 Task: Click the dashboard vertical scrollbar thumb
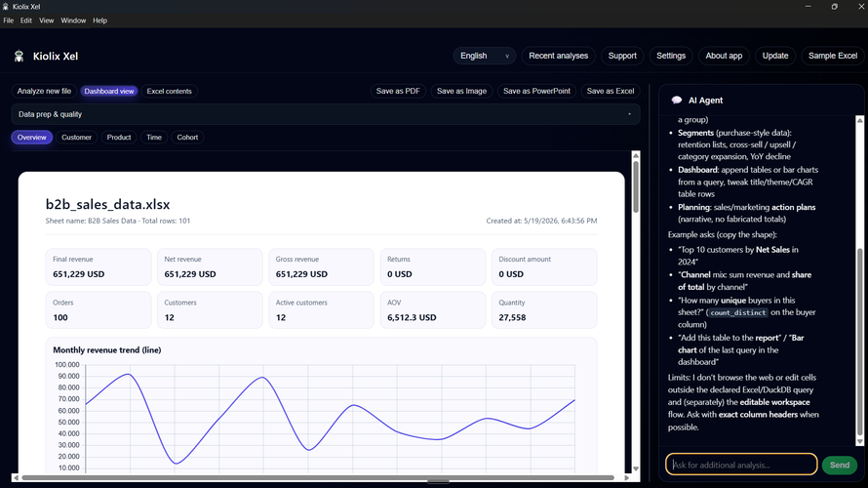pyautogui.click(x=636, y=186)
